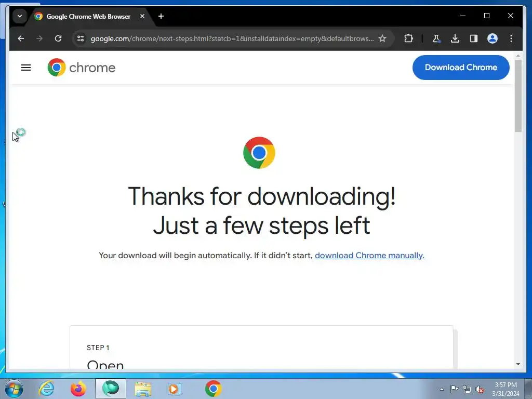Click the chrome logo in page header

point(82,68)
